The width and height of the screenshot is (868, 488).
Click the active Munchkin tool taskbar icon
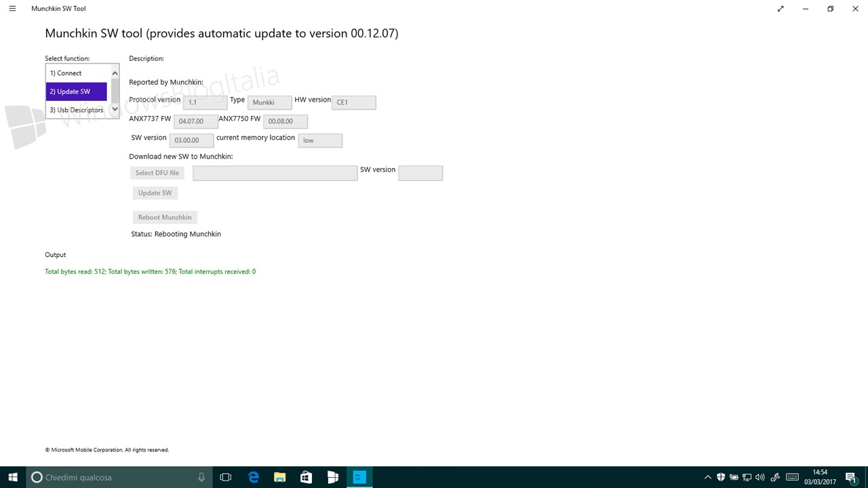[x=359, y=477]
